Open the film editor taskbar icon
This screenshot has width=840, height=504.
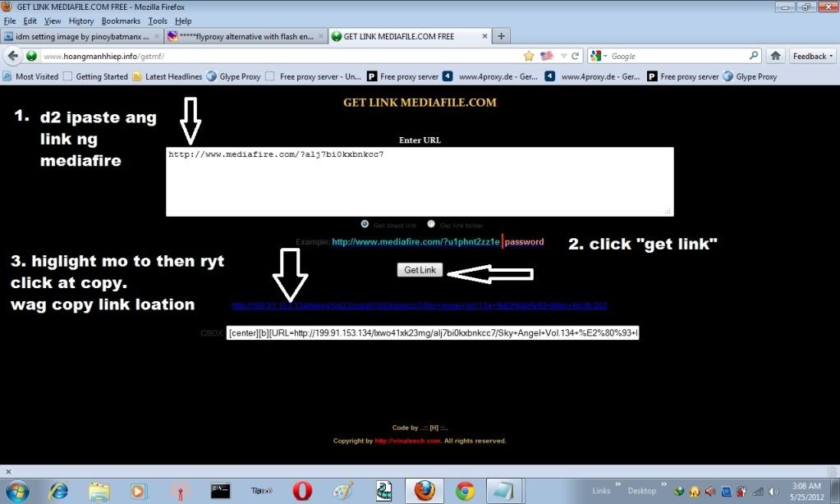tap(383, 491)
